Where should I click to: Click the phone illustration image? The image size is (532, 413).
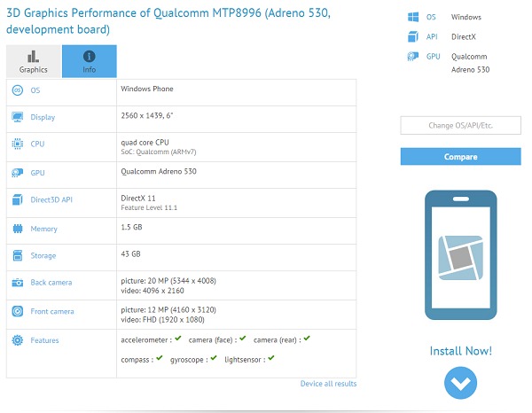[x=460, y=255]
